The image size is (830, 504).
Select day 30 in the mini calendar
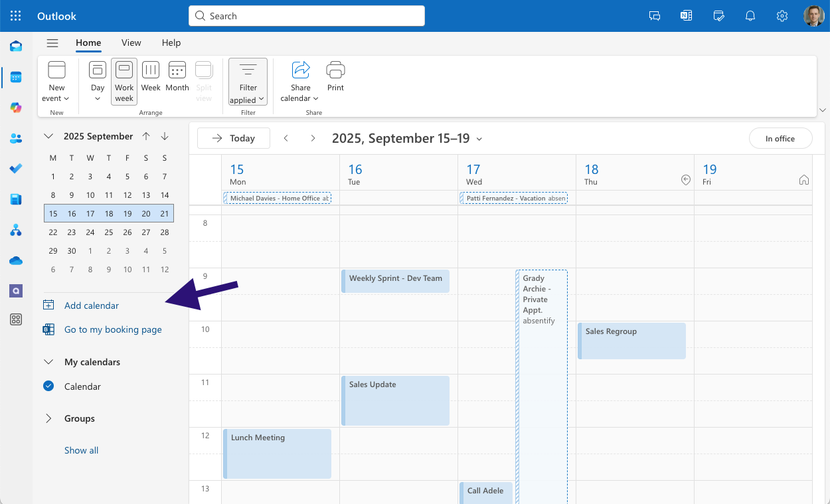tap(72, 251)
